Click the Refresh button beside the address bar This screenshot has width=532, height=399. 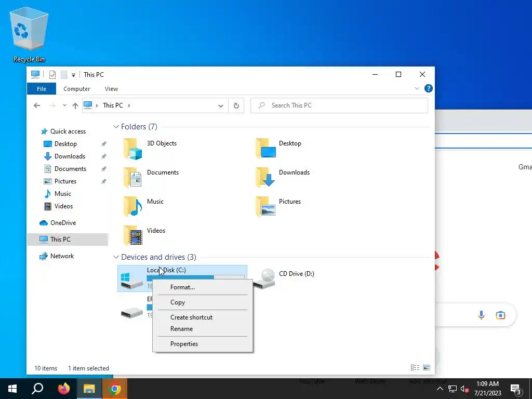point(236,105)
